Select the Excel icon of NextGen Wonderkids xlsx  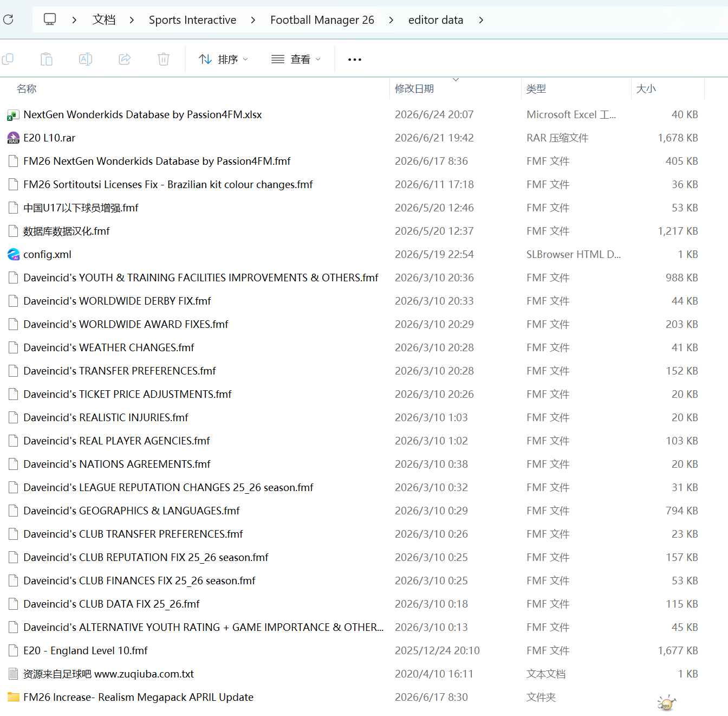(13, 115)
